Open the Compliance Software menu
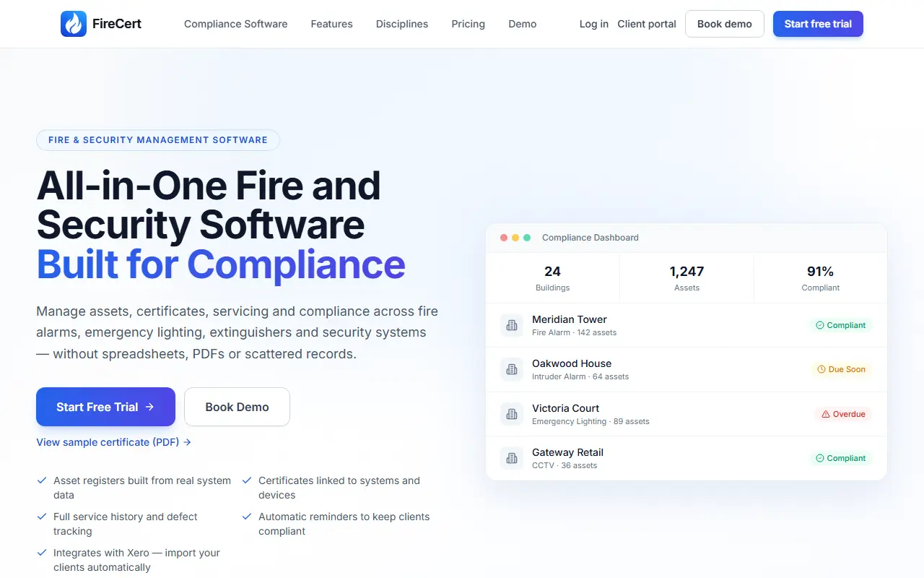924x578 pixels. tap(236, 24)
